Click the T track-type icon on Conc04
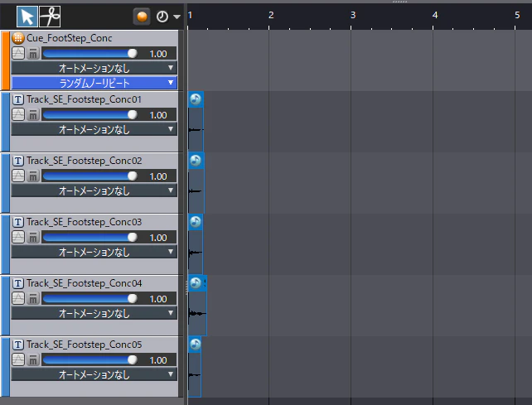The height and width of the screenshot is (405, 532). click(x=18, y=283)
